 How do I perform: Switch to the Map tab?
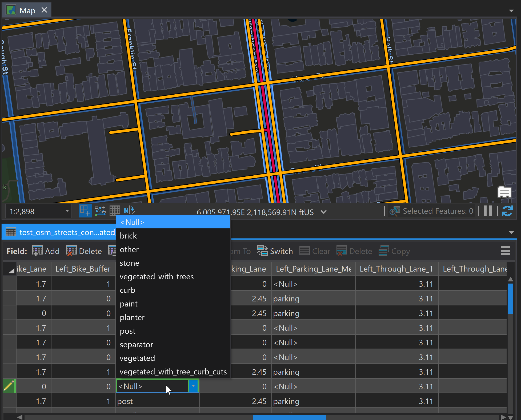pos(27,10)
